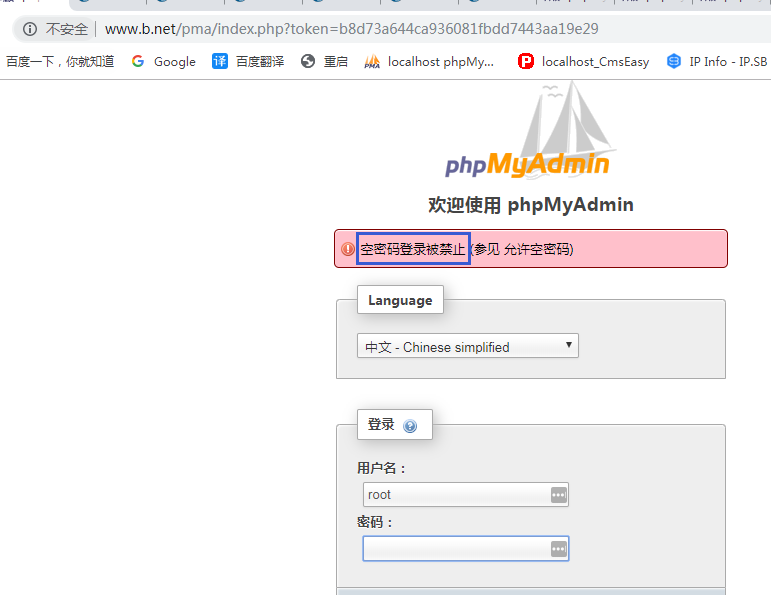Click the Google logo bookmark icon
771x595 pixels.
(x=138, y=61)
